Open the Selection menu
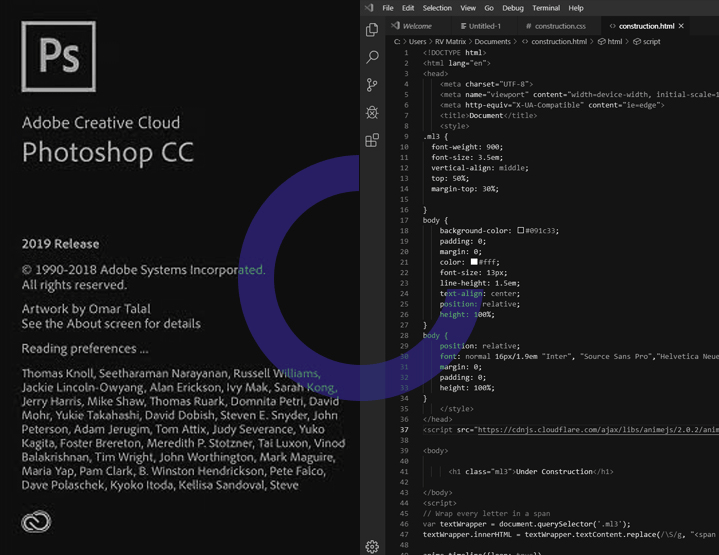 pos(437,8)
